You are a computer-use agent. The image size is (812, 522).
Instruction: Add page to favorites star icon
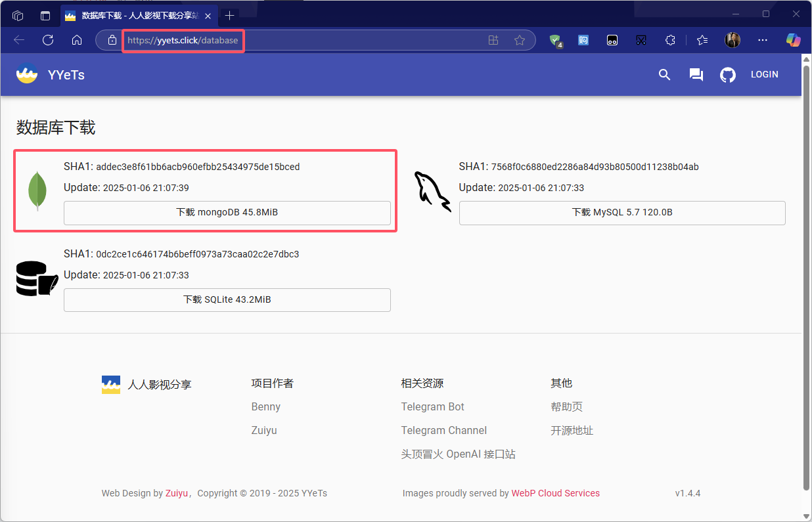click(520, 40)
